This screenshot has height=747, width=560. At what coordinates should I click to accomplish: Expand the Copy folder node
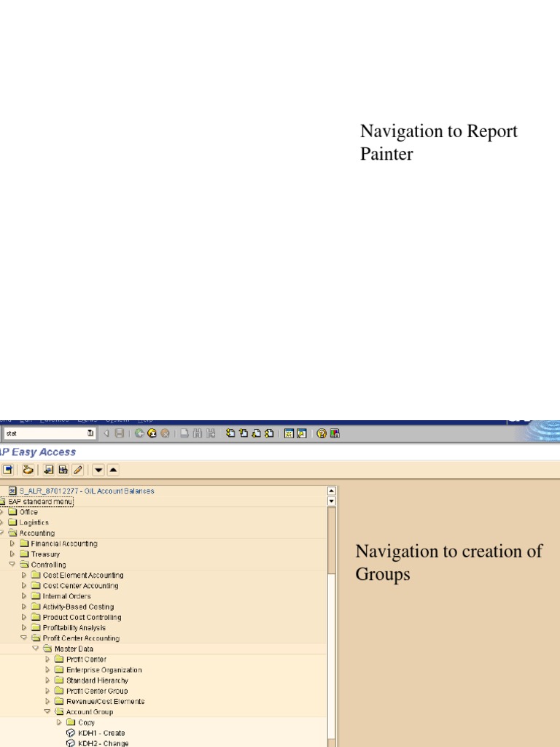pyautogui.click(x=59, y=722)
